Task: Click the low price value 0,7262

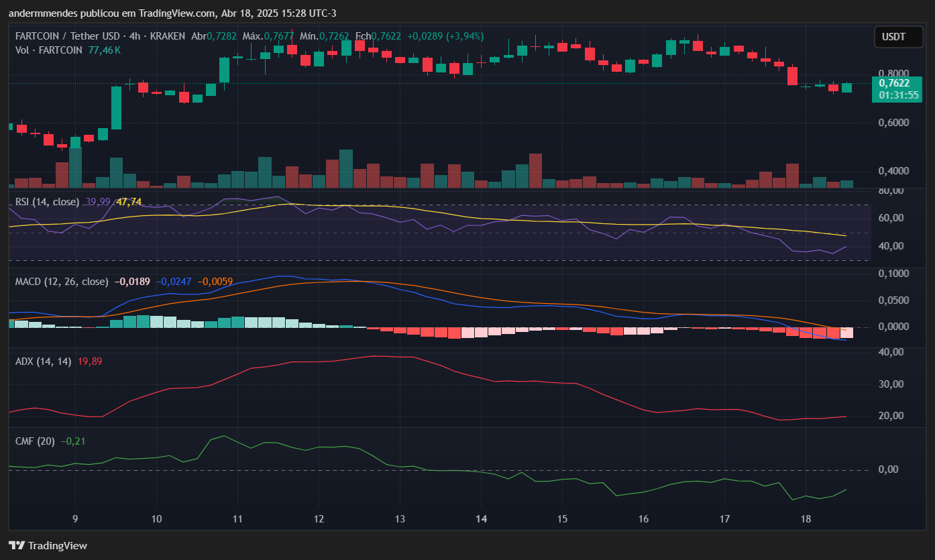Action: [x=333, y=36]
